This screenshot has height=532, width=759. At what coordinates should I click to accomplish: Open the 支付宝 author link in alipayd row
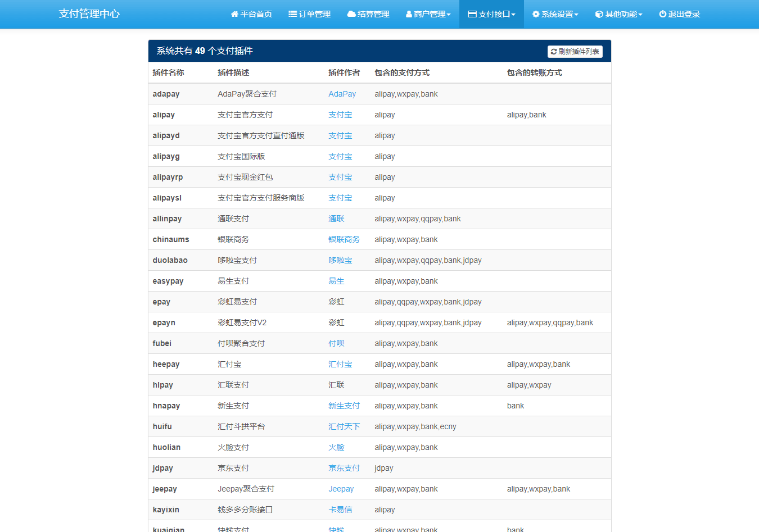point(340,135)
